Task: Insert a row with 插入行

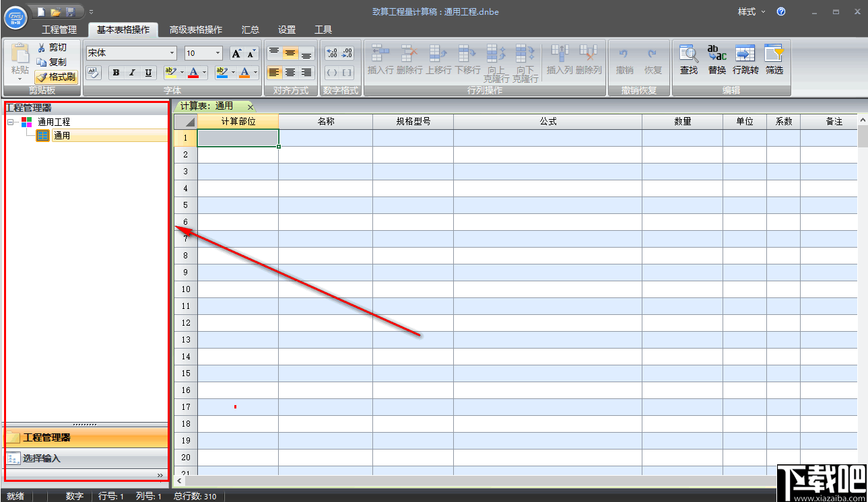Action: click(380, 60)
